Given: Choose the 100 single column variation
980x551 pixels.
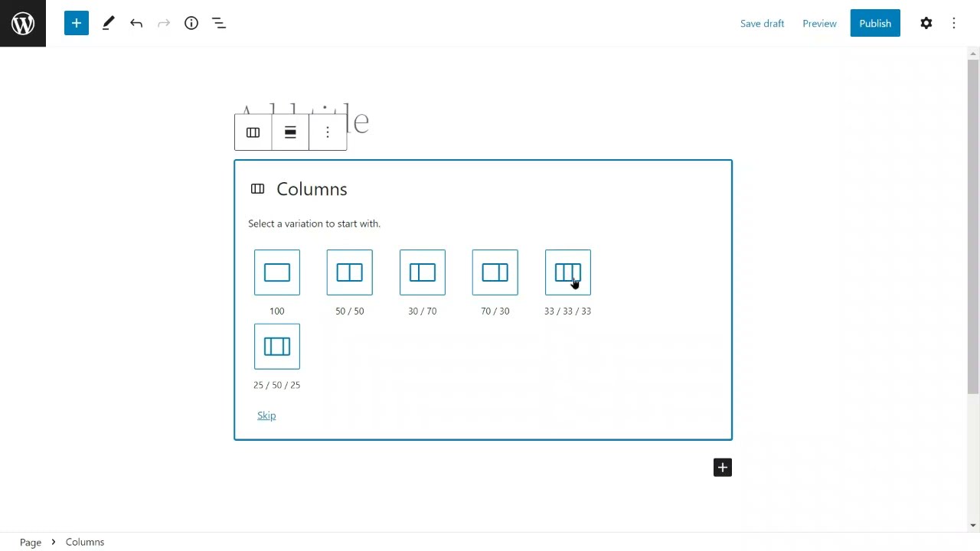Looking at the screenshot, I should coord(277,272).
